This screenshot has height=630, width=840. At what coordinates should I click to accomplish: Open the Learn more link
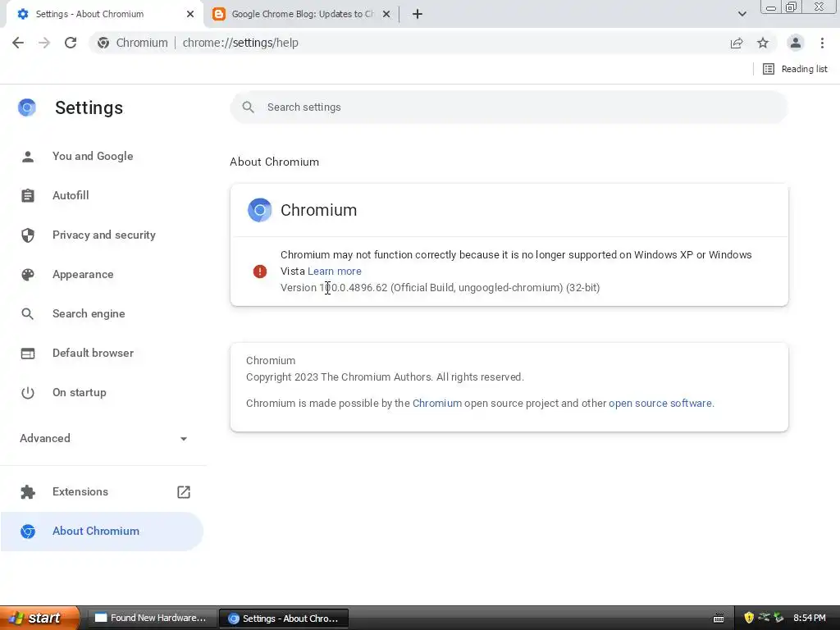click(335, 272)
